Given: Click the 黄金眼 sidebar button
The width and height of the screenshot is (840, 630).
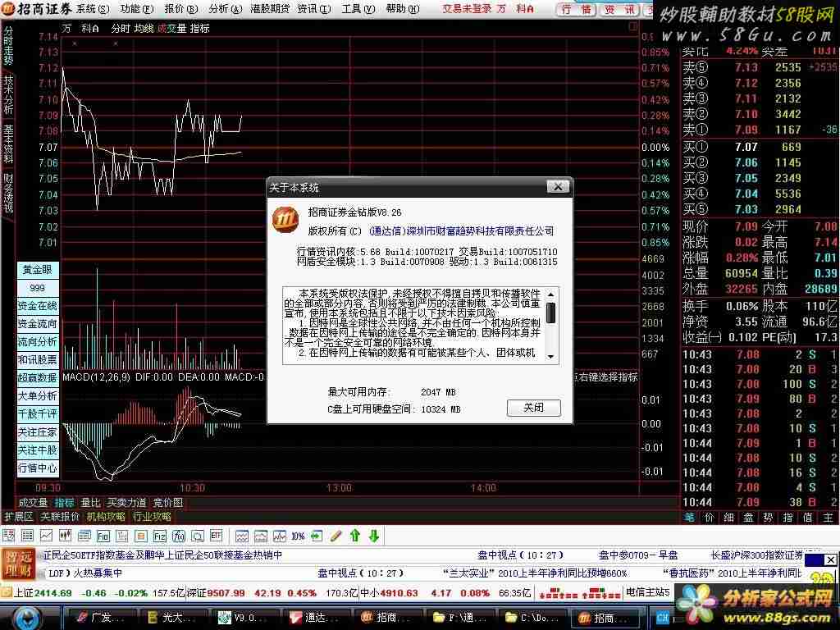Looking at the screenshot, I should [38, 269].
